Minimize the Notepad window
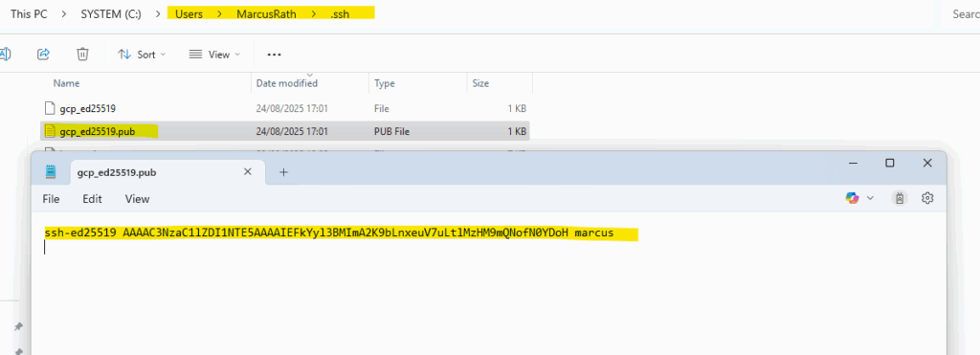Screen dimensions: 980x355 pyautogui.click(x=853, y=163)
